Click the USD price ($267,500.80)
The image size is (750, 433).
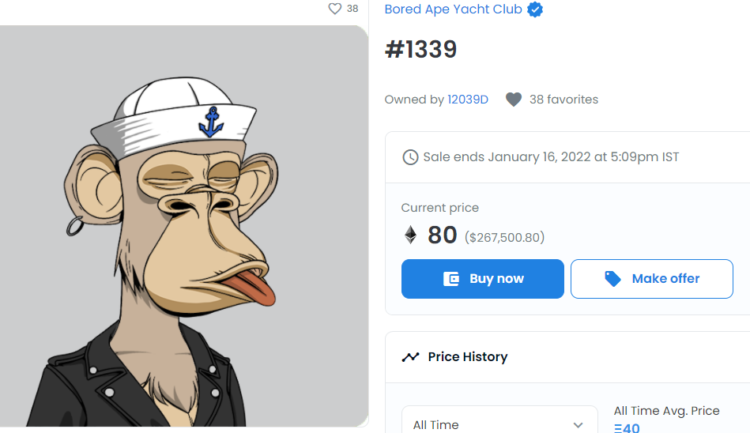(505, 237)
